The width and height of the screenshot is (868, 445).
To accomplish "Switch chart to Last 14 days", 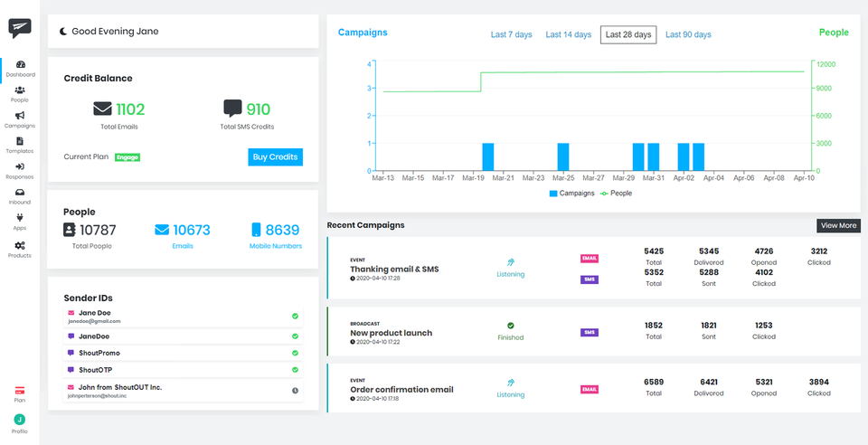I will click(x=567, y=34).
